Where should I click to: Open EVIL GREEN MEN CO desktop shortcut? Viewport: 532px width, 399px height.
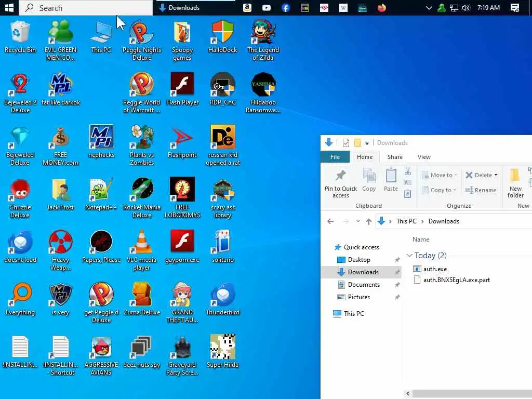[x=60, y=40]
